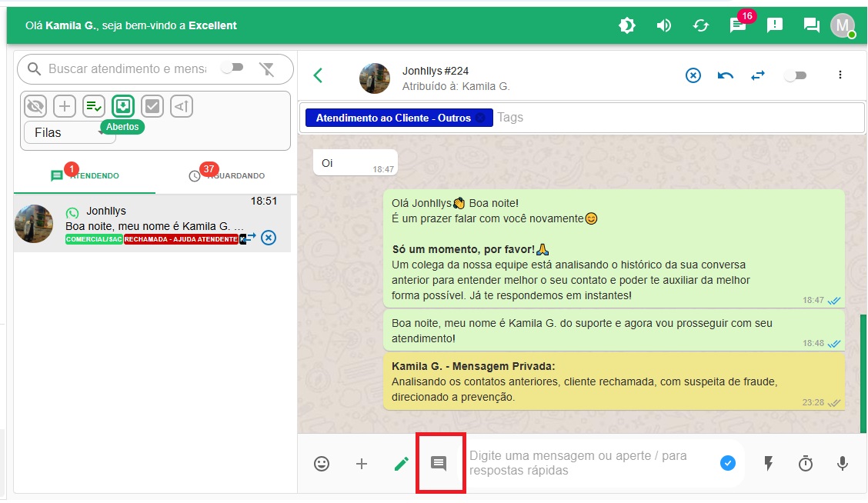Open the private message chat-bubble icon
The height and width of the screenshot is (503, 868).
click(439, 464)
